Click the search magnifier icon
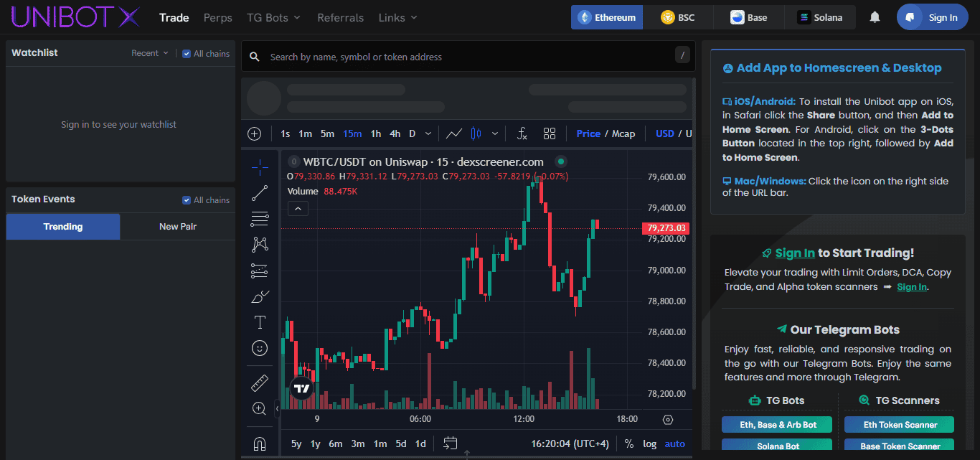 click(255, 57)
